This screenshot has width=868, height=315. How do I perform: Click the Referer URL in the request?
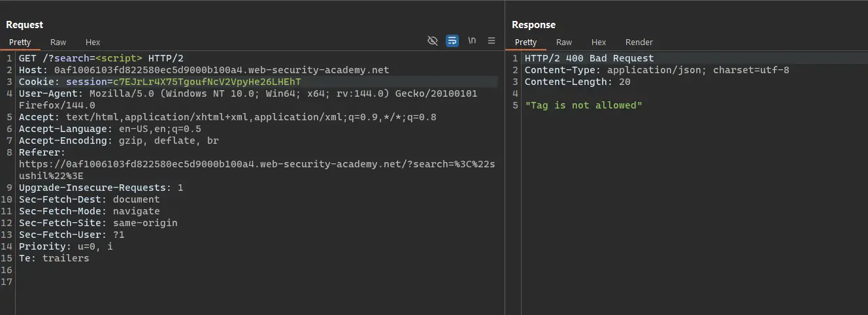[255, 164]
